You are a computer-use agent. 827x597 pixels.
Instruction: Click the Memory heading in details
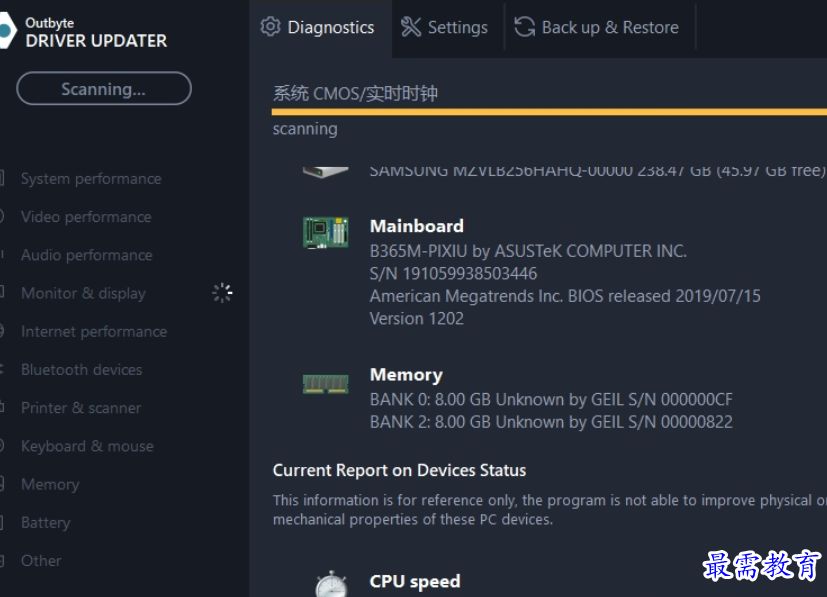[406, 375]
